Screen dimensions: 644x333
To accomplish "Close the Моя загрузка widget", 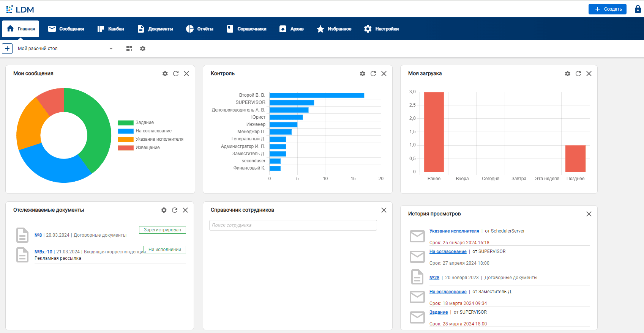I will (589, 74).
